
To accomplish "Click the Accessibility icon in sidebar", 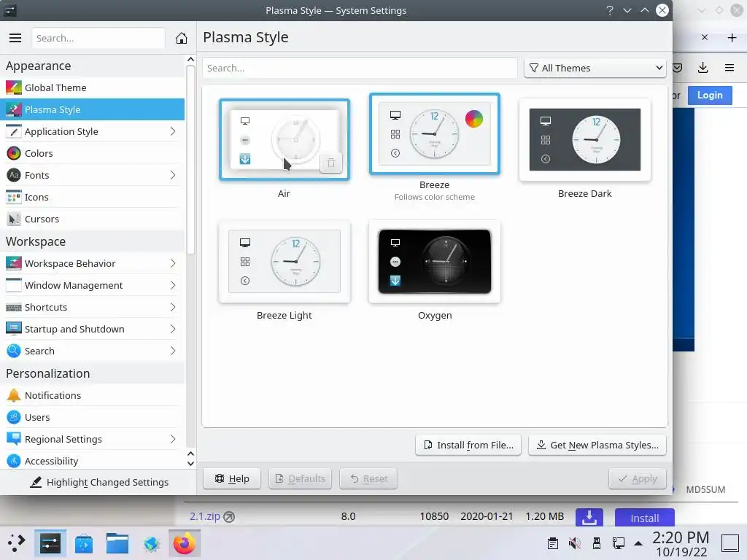I will (13, 461).
